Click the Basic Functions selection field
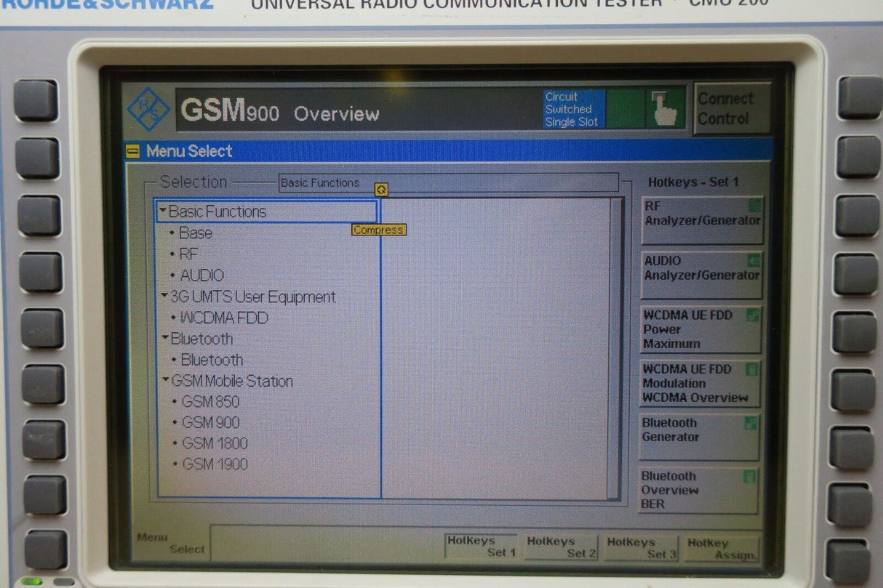The height and width of the screenshot is (588, 883). pyautogui.click(x=448, y=182)
